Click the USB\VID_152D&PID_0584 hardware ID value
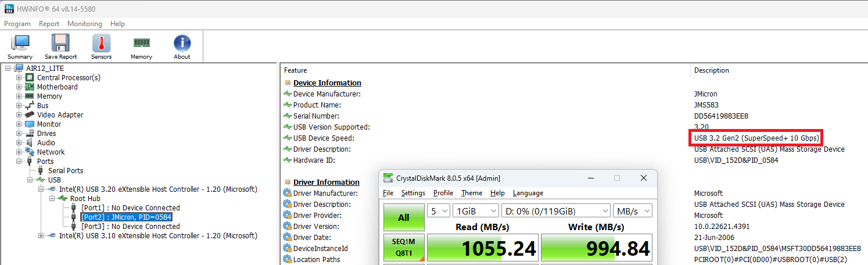 [736, 160]
